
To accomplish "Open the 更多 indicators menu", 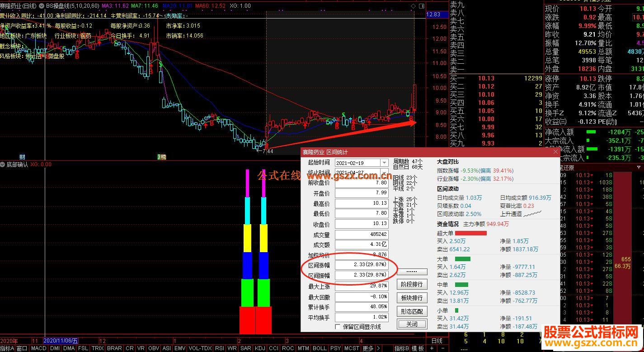I will 368,348.
